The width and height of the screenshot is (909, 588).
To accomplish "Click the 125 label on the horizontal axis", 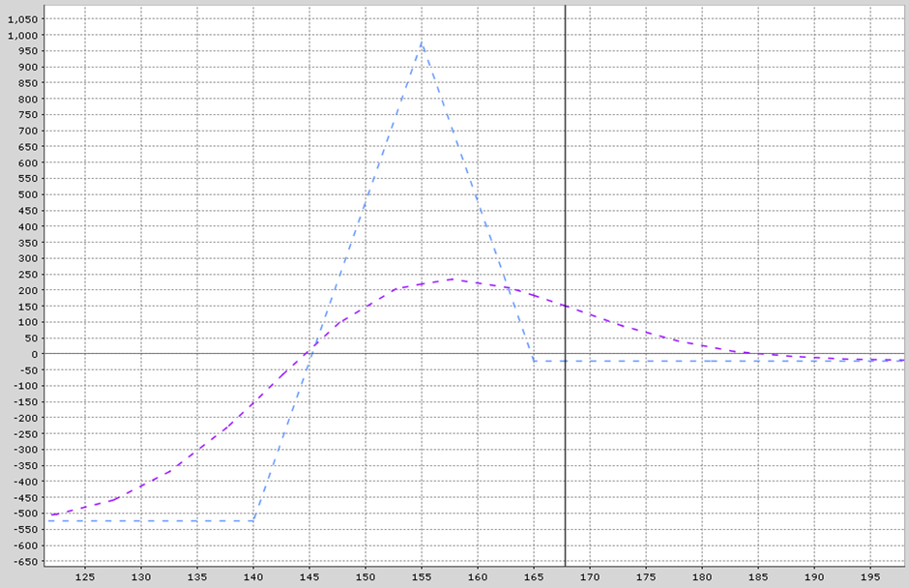I will 85,577.
